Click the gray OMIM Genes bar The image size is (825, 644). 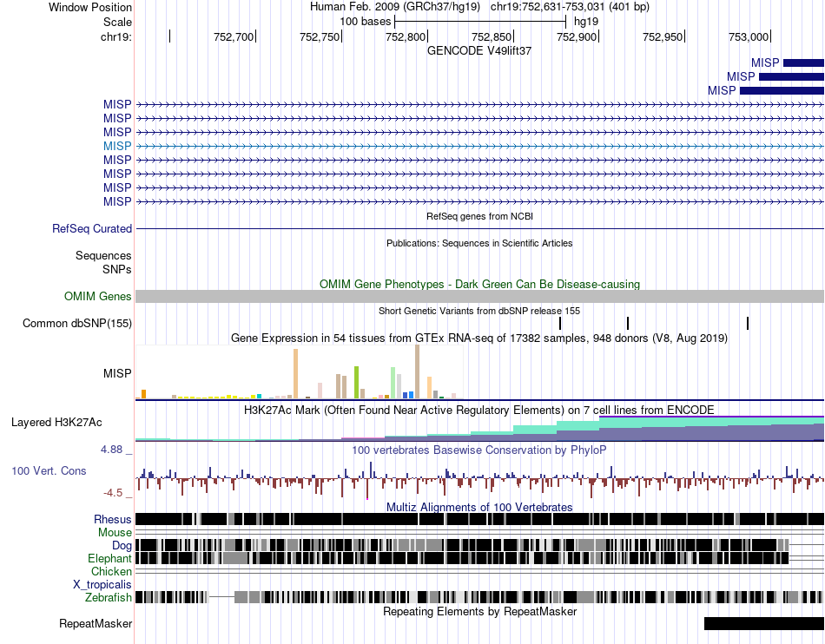(479, 297)
